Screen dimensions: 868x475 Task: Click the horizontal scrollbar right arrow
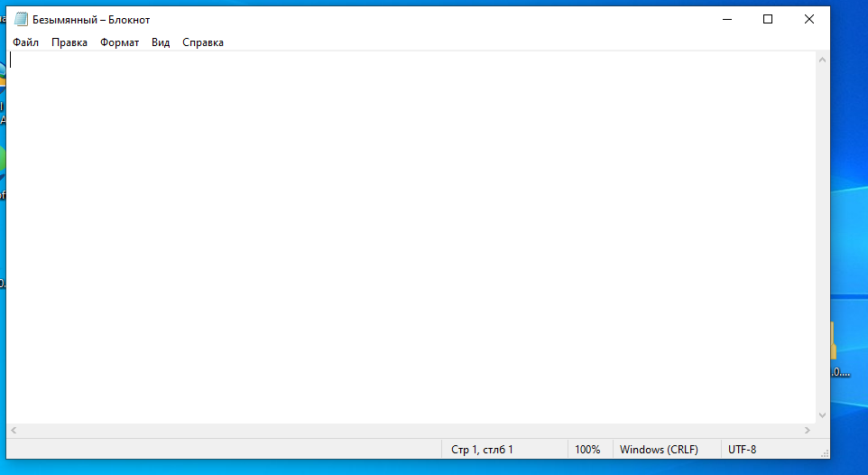point(808,430)
